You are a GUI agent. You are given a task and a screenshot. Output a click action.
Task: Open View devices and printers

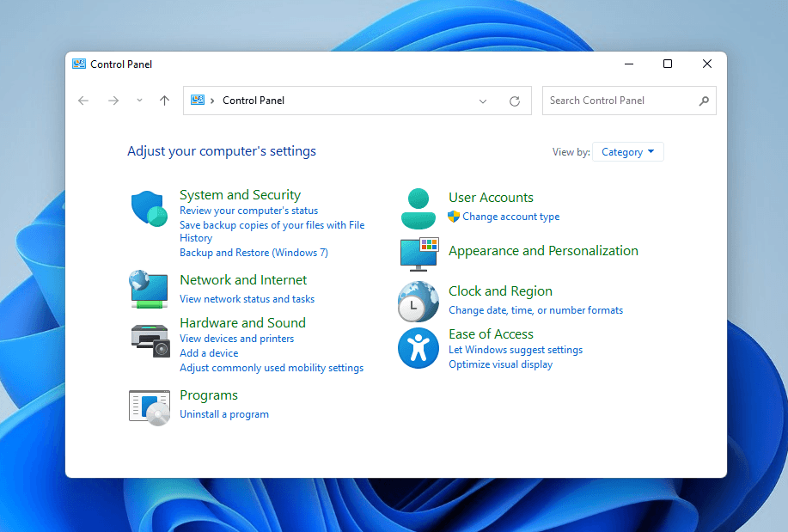point(236,339)
